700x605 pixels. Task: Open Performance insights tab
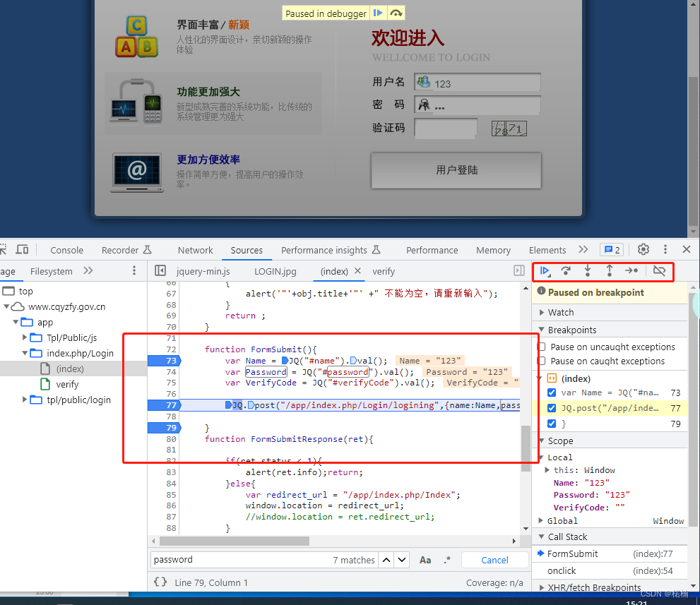coord(331,250)
